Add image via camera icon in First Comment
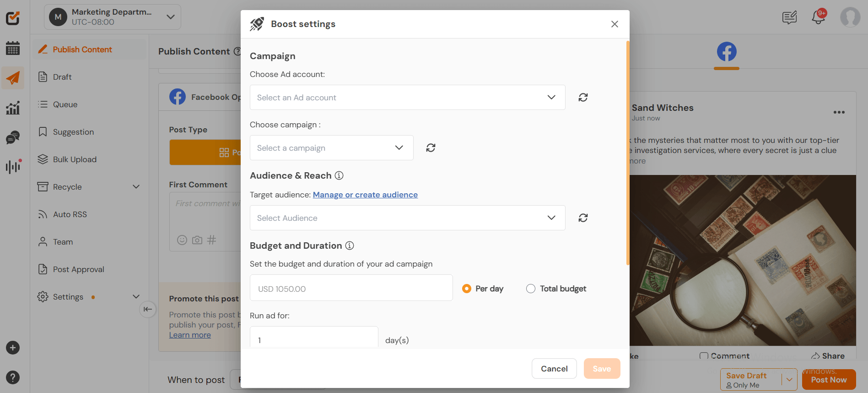The image size is (868, 393). tap(197, 240)
